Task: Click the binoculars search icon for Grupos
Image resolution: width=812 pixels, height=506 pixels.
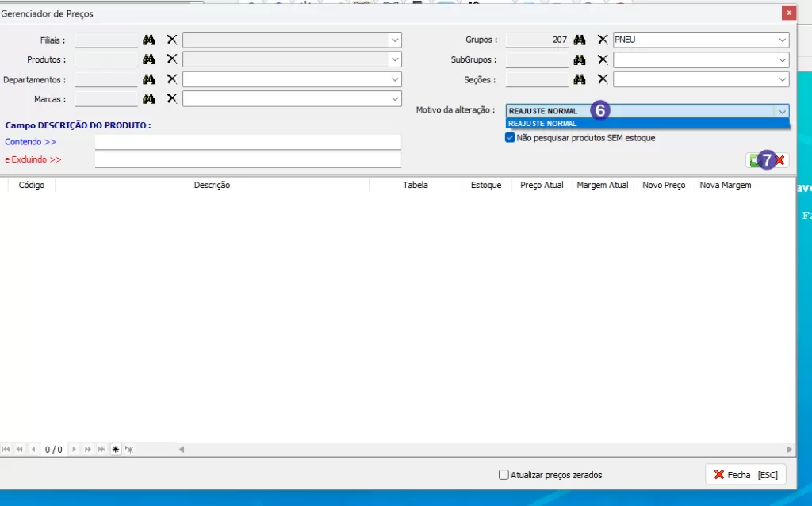Action: pos(580,40)
